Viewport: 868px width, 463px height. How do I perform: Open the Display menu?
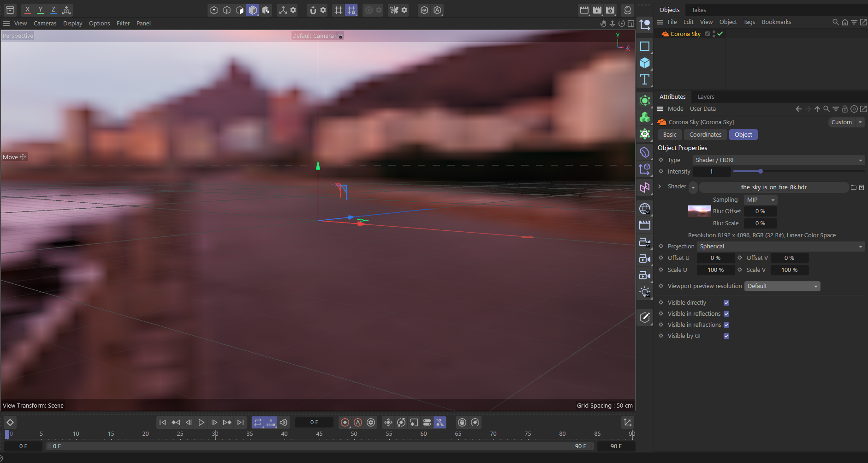coord(73,23)
